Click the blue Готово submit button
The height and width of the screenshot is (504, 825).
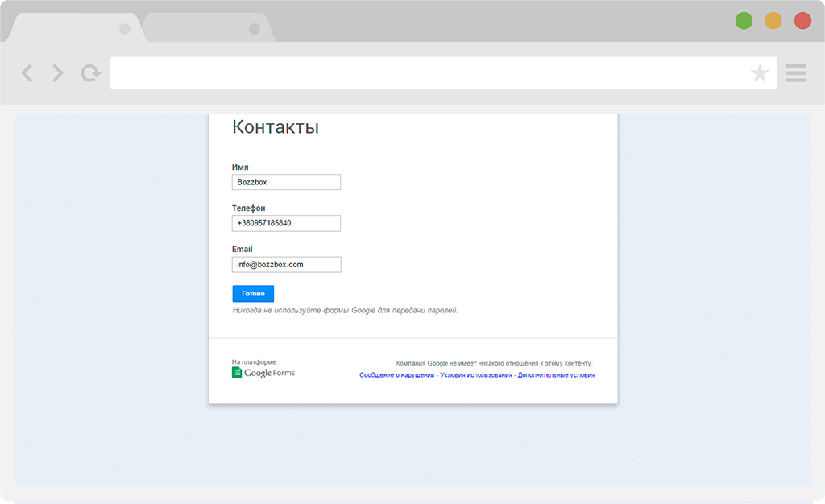[252, 293]
